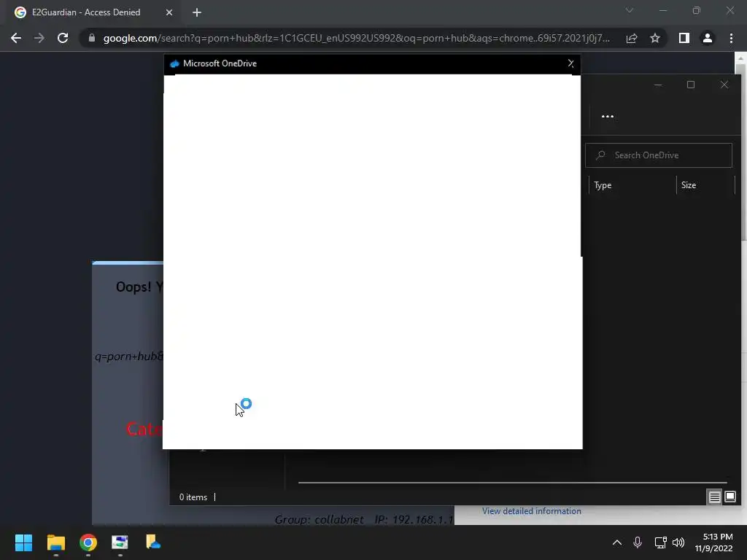747x560 pixels.
Task: Open the File Explorer three-dot see more menu
Action: coord(608,116)
